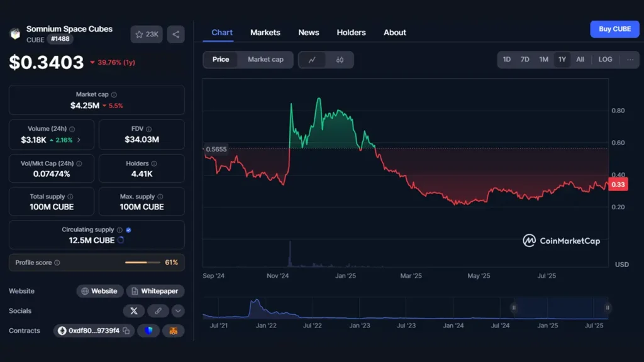Open the chain link social icon
The image size is (644, 362).
158,311
